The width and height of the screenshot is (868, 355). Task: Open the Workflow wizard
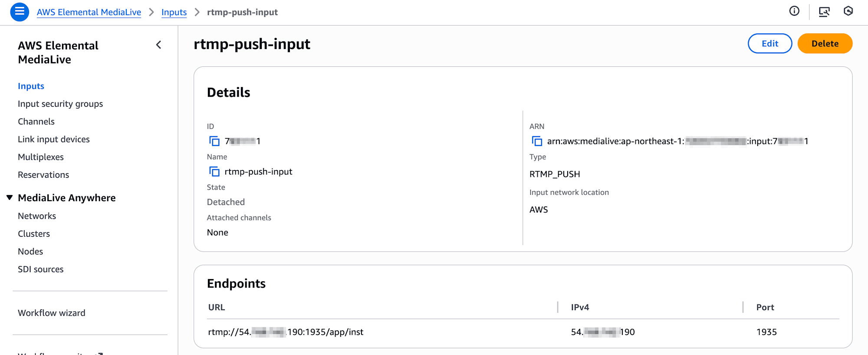pyautogui.click(x=52, y=313)
